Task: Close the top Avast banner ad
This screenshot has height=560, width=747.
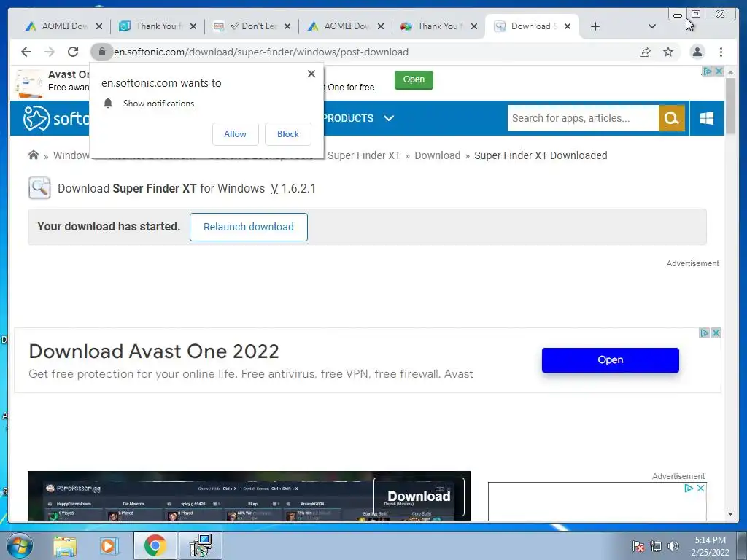Action: tap(719, 71)
